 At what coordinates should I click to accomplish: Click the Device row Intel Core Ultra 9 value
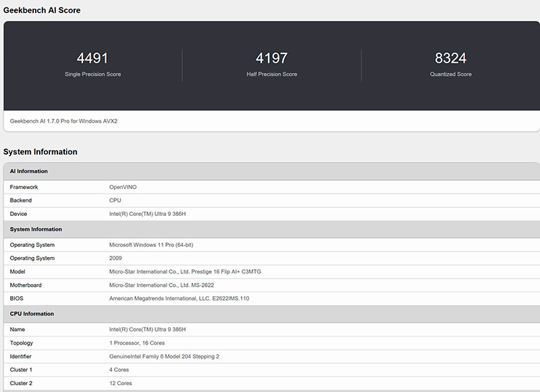click(147, 214)
